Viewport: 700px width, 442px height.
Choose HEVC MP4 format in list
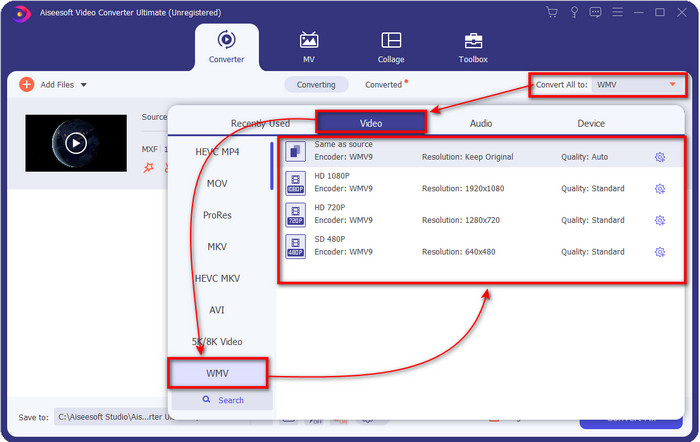point(217,152)
